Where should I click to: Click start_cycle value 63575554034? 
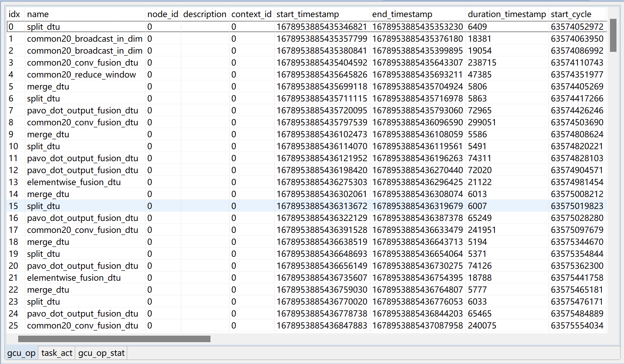(577, 325)
